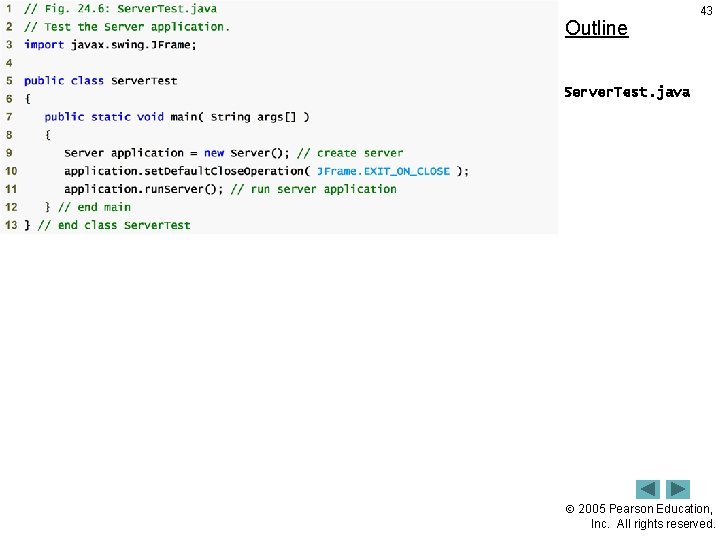The width and height of the screenshot is (720, 540).
Task: Select line number 13
Action: tap(11, 225)
